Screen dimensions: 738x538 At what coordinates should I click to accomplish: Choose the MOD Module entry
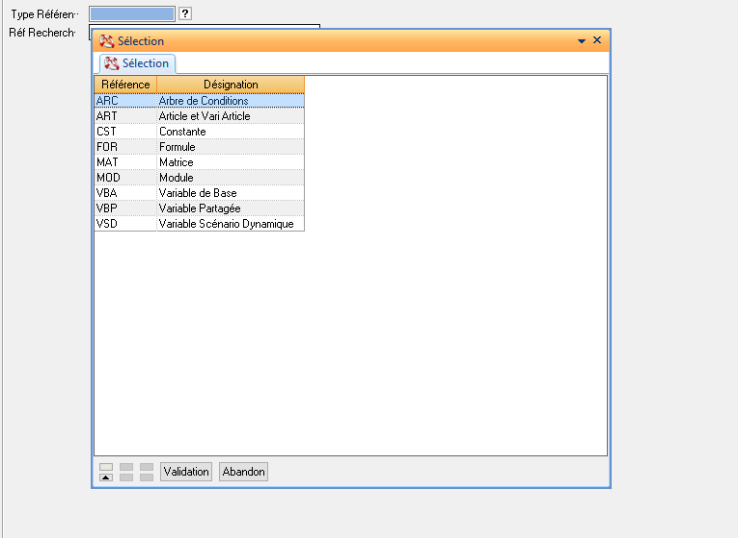coord(200,178)
